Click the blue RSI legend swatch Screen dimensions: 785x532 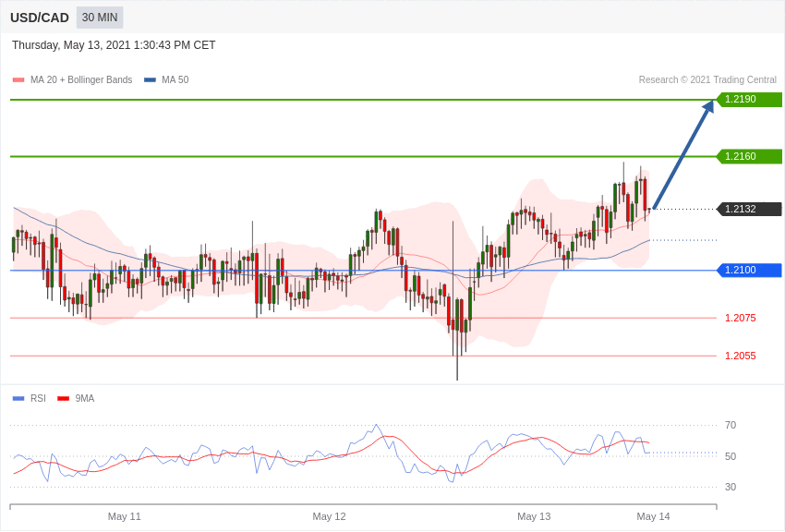pos(18,398)
